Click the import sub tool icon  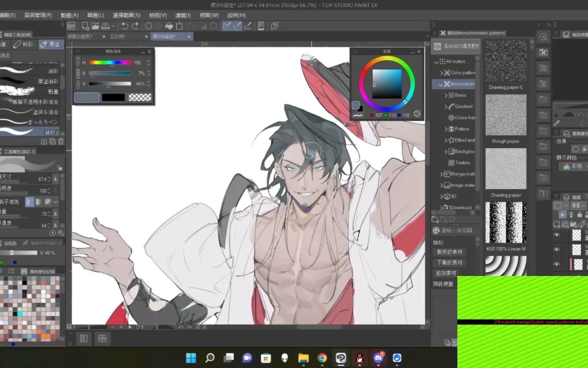pyautogui.click(x=44, y=141)
